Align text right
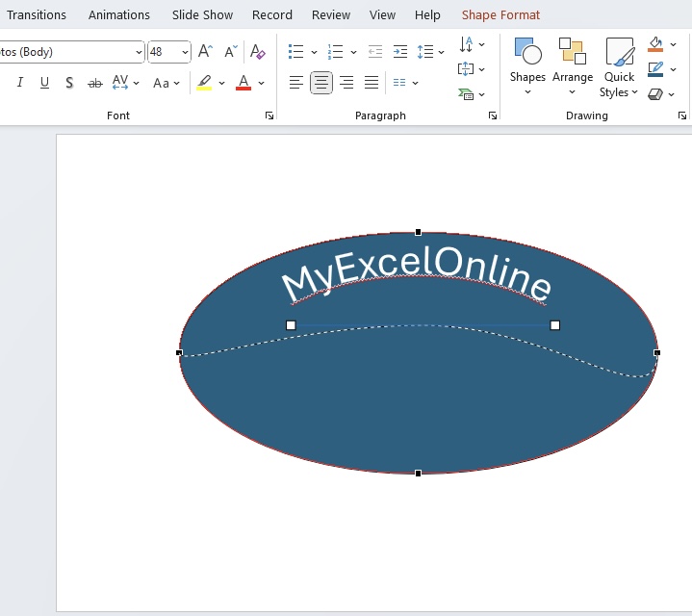This screenshot has height=616, width=692. (x=346, y=83)
